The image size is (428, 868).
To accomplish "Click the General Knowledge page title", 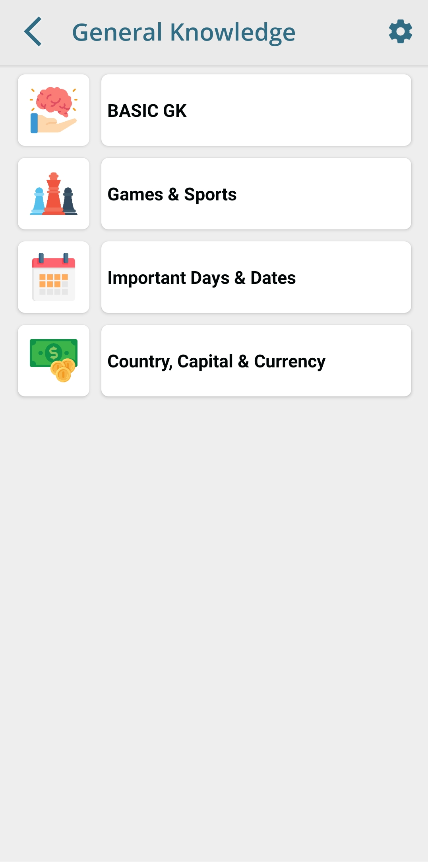I will point(184,32).
